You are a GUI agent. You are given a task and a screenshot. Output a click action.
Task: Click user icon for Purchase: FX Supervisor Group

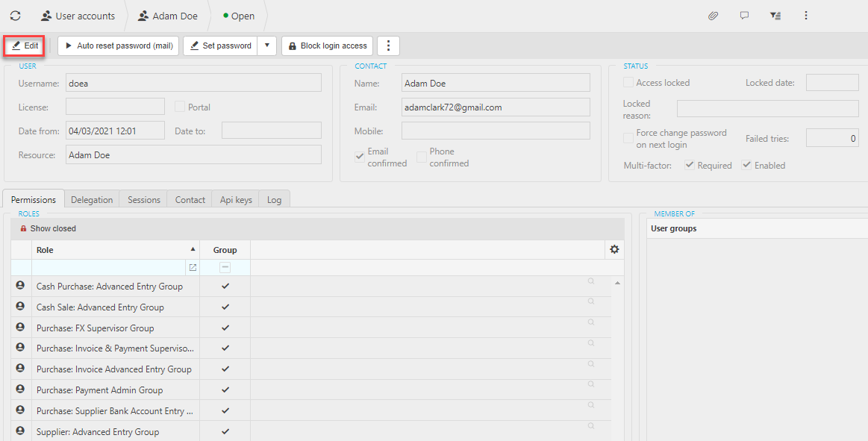click(x=20, y=327)
